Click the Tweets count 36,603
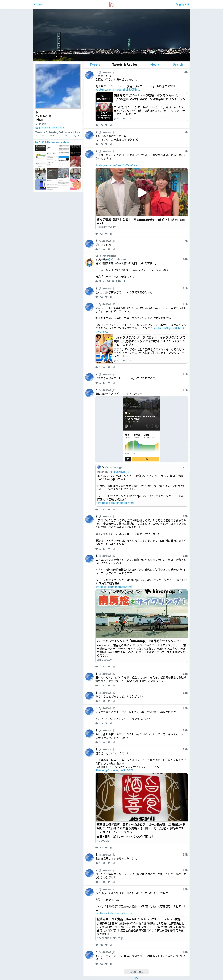The width and height of the screenshot is (223, 980). coord(40,135)
